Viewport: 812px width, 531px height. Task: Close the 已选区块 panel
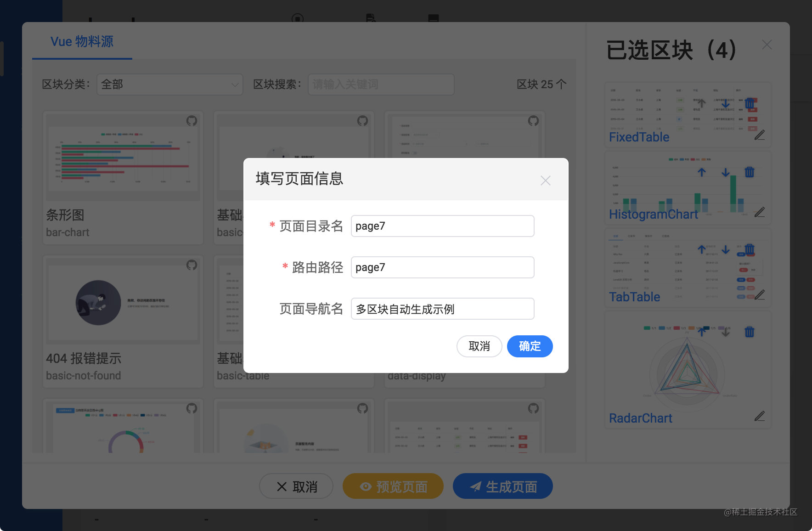767,45
